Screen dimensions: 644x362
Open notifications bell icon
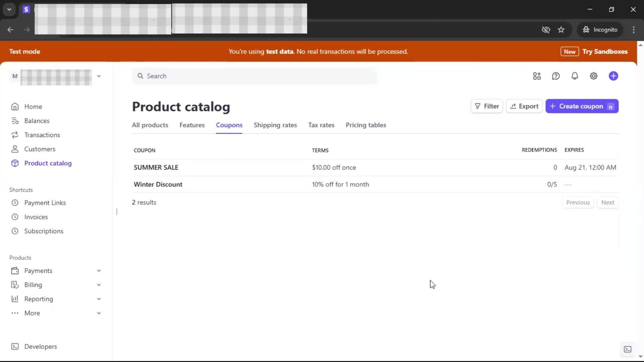coord(575,76)
